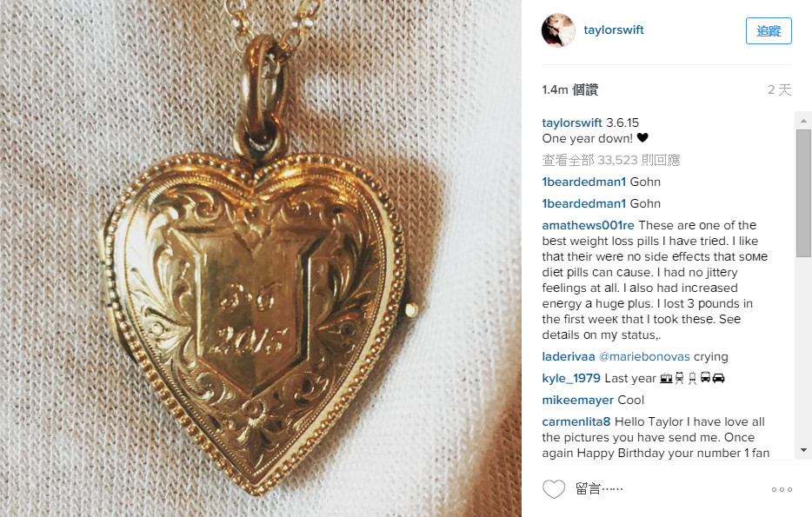Open the three-dot more options menu

click(x=782, y=489)
